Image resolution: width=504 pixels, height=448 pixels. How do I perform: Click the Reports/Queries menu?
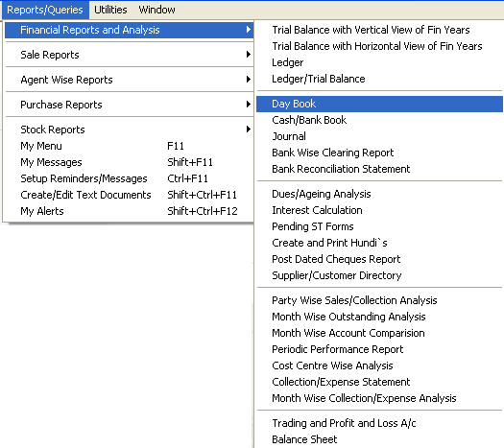45,10
